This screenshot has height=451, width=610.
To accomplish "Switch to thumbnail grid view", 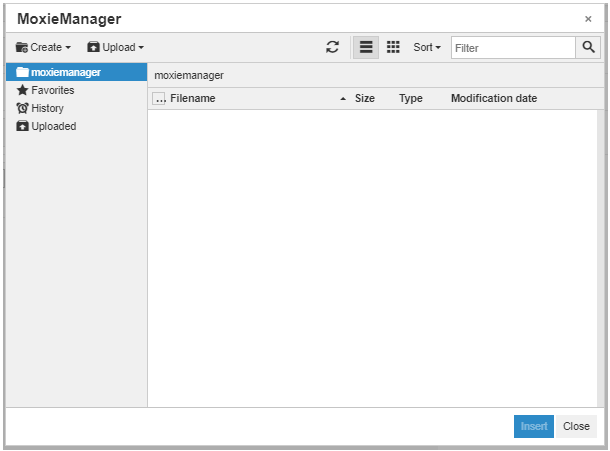I will tap(393, 47).
